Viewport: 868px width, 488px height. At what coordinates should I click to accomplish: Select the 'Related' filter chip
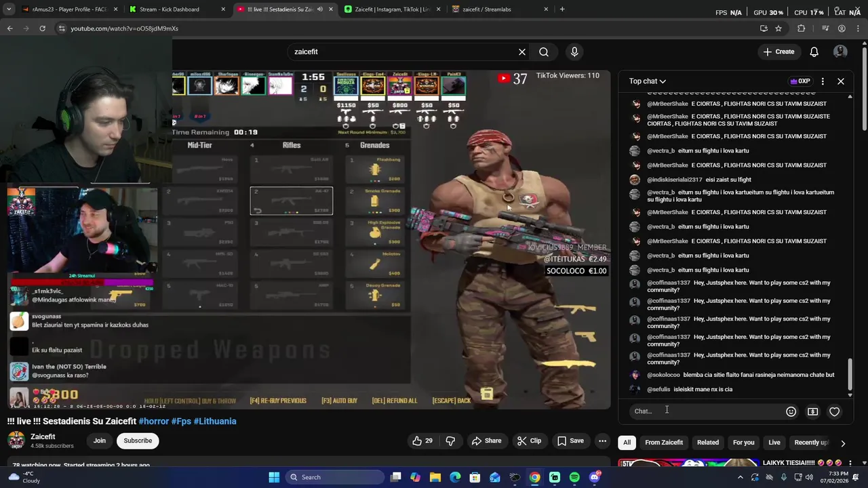(x=708, y=443)
